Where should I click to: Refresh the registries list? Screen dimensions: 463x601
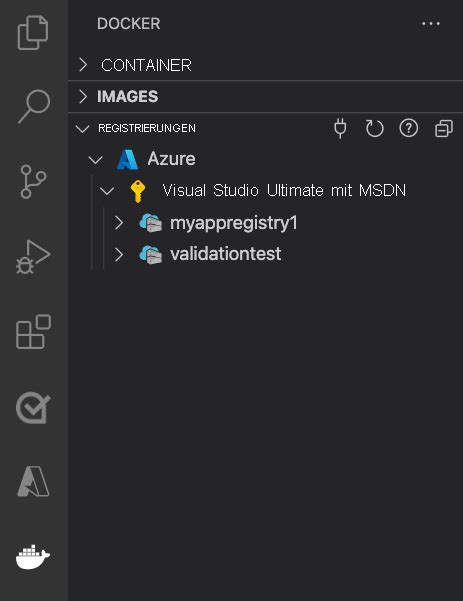pos(374,128)
